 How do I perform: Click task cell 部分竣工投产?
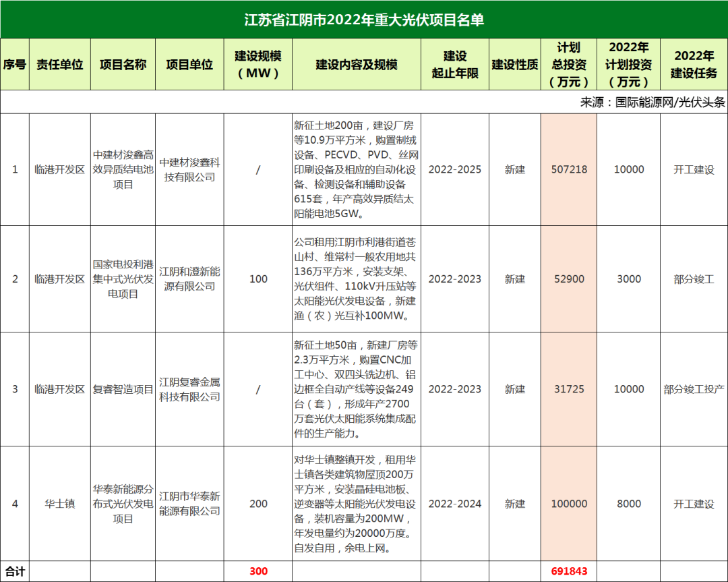694,389
